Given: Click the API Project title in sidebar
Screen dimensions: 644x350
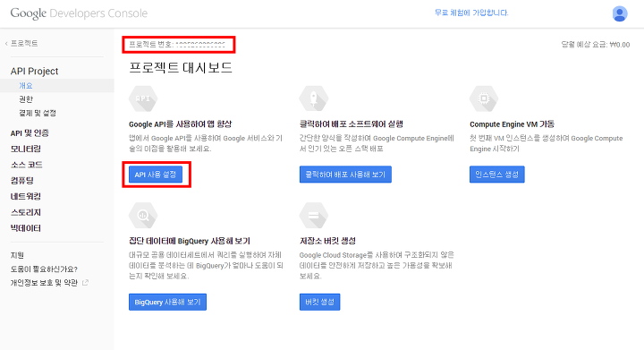Looking at the screenshot, I should [x=35, y=71].
